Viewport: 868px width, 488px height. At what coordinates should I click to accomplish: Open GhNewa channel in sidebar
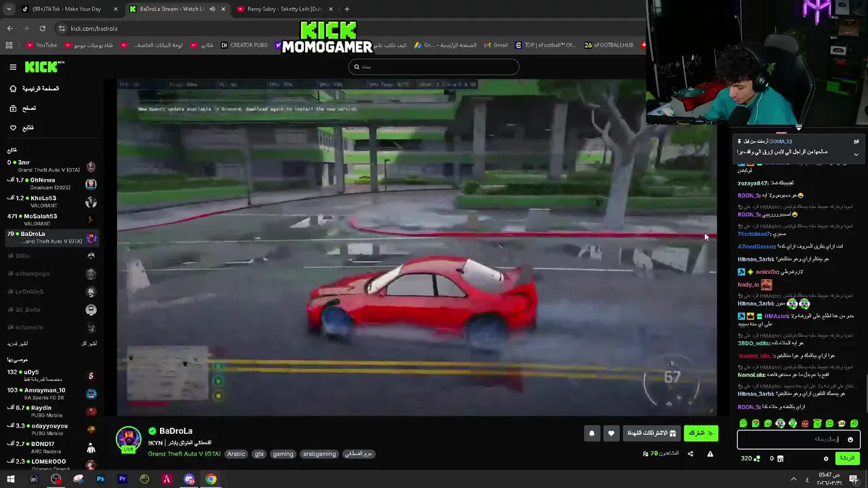(52, 184)
